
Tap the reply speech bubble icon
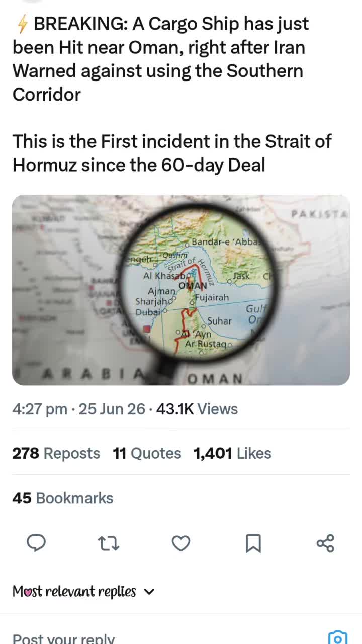point(36,543)
